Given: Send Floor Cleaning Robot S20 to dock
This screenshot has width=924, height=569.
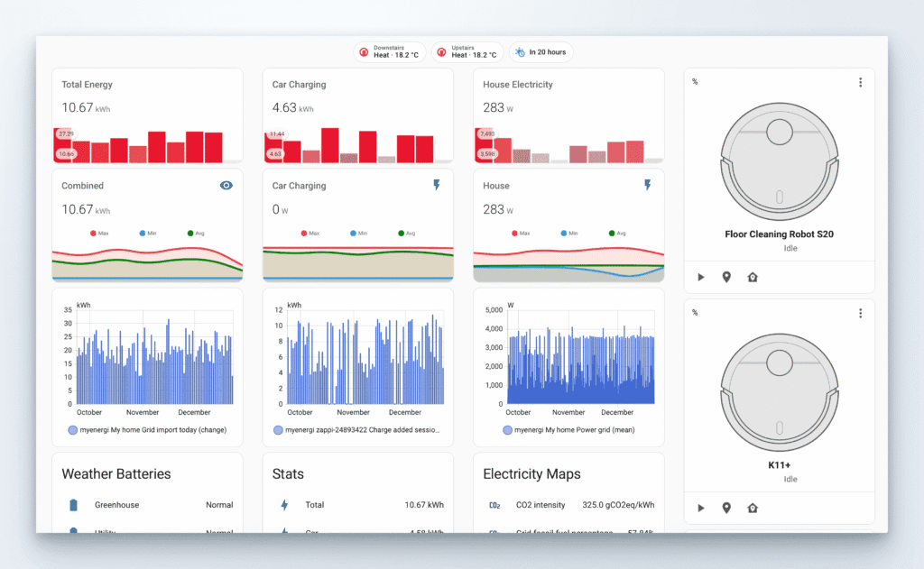Looking at the screenshot, I should pyautogui.click(x=752, y=277).
